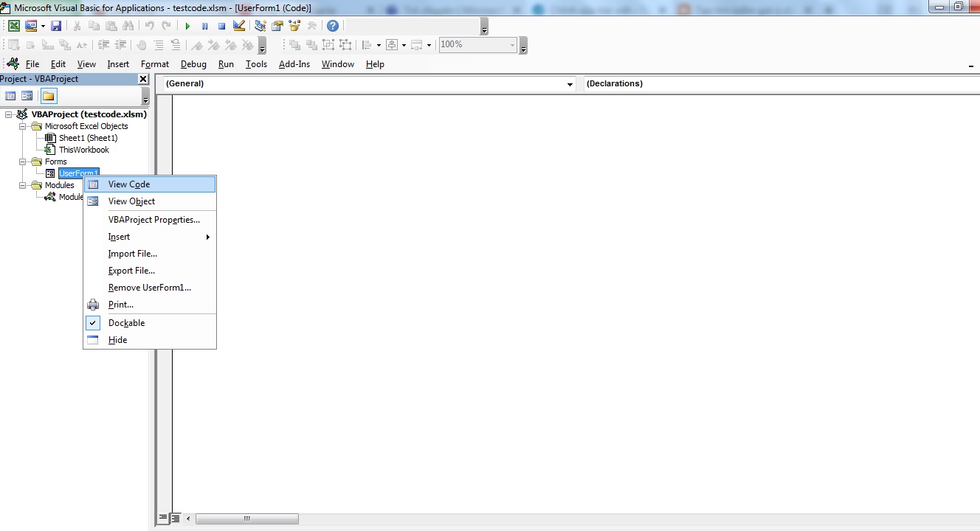Click View Code icon in Project panel

[x=10, y=96]
